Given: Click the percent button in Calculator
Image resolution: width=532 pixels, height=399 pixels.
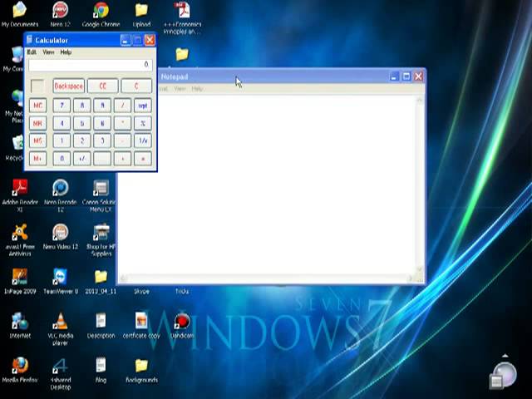Looking at the screenshot, I should click(x=143, y=124).
